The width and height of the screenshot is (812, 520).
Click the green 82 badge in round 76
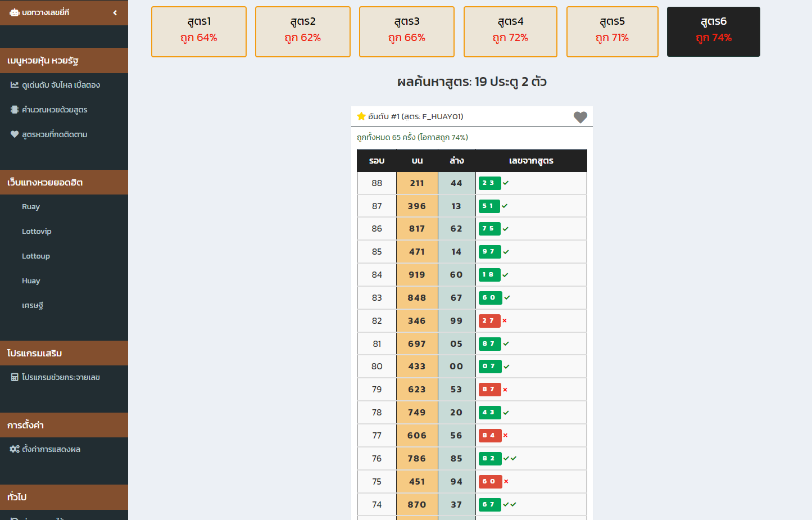click(489, 458)
